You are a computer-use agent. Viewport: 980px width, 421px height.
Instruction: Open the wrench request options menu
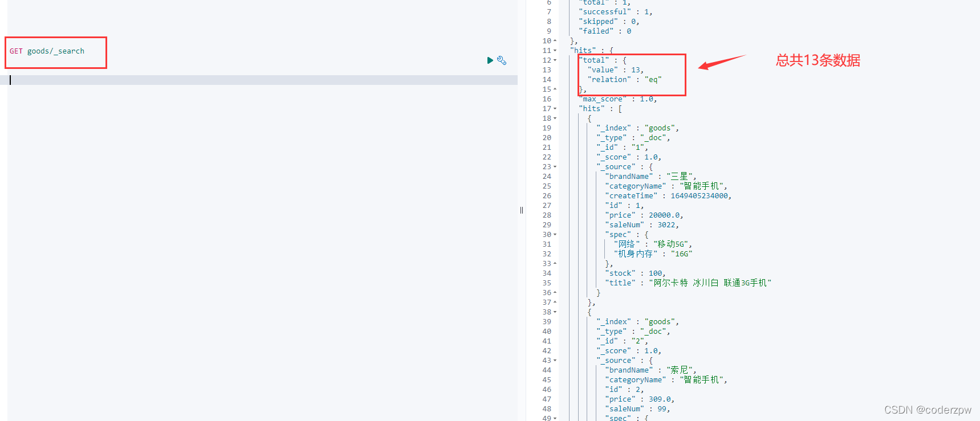pyautogui.click(x=502, y=60)
